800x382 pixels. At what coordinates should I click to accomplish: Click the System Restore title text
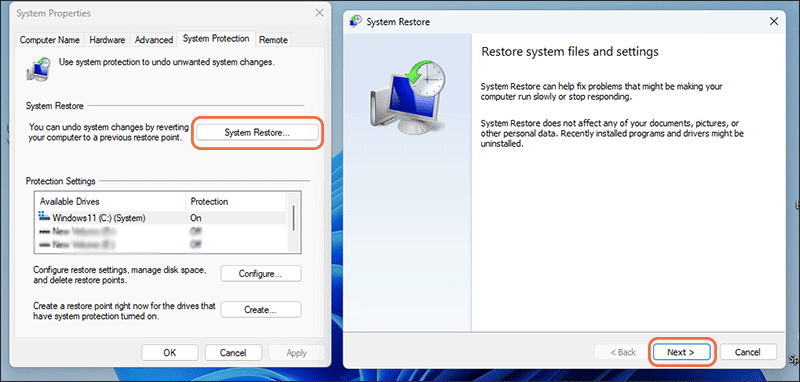tap(398, 22)
